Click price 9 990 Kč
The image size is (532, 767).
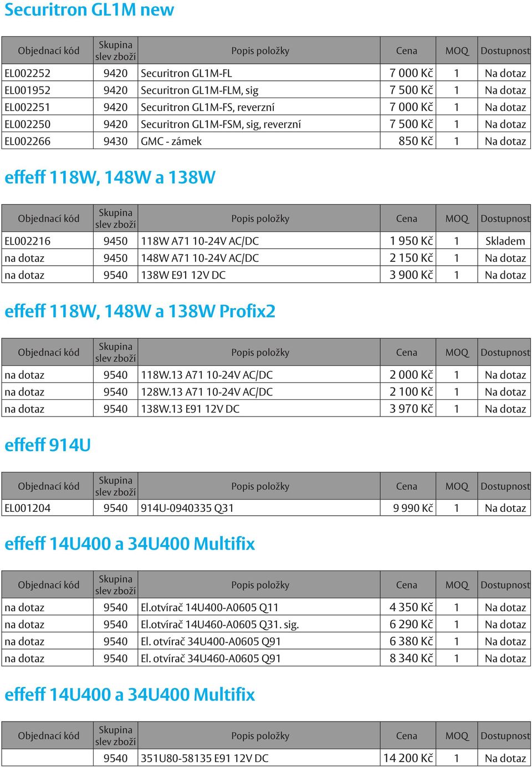[x=413, y=509]
